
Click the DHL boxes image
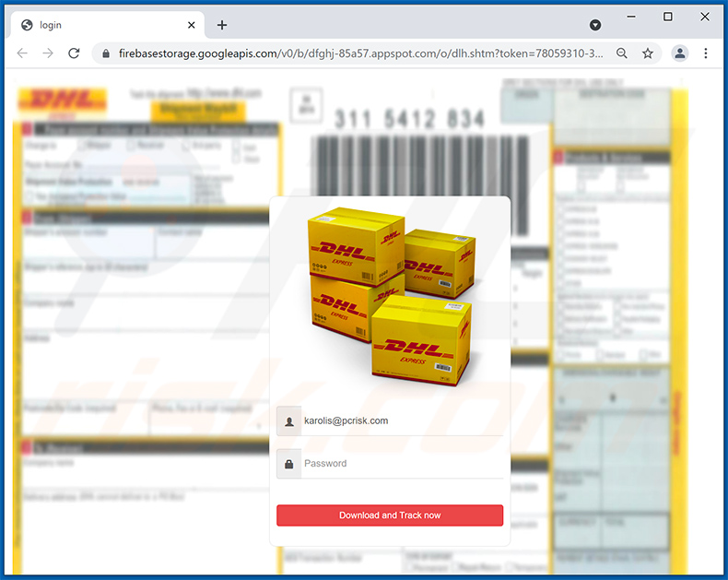392,297
